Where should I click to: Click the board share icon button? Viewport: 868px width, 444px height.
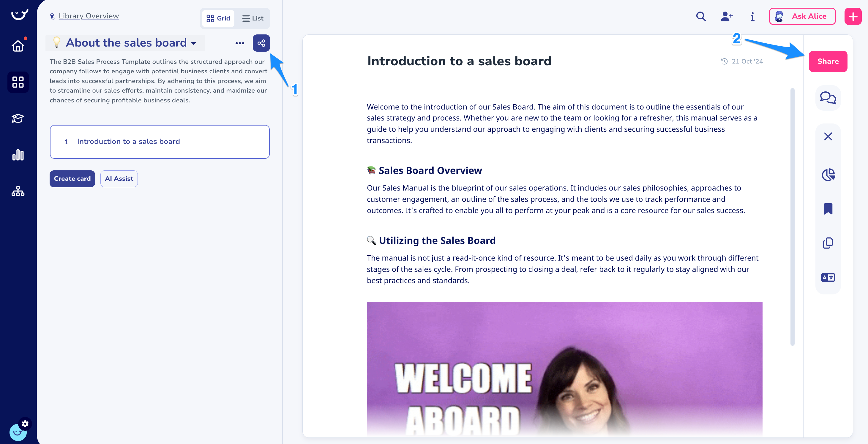click(261, 43)
